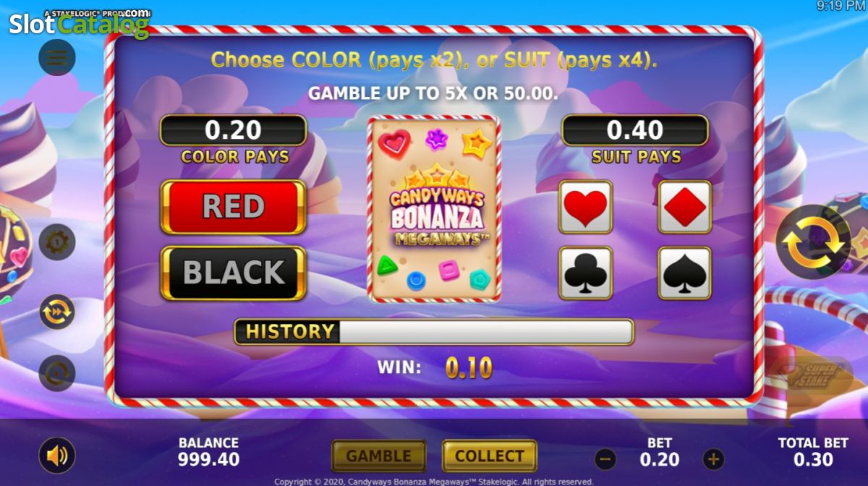Choose the RED color button
Viewport: 868px width, 486px height.
coord(233,207)
